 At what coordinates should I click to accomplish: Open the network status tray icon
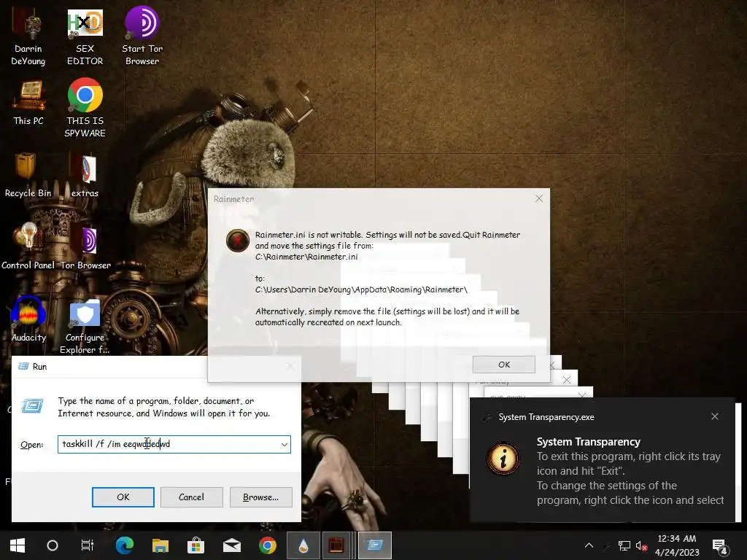(624, 545)
